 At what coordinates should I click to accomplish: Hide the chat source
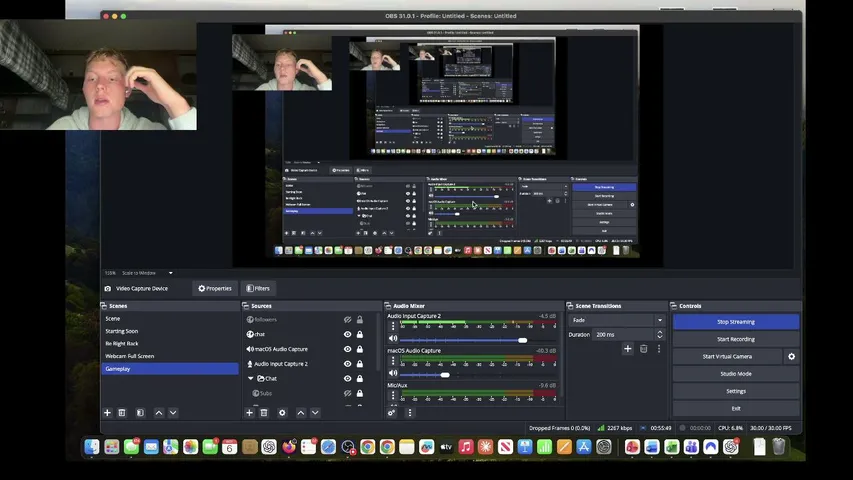click(x=347, y=334)
